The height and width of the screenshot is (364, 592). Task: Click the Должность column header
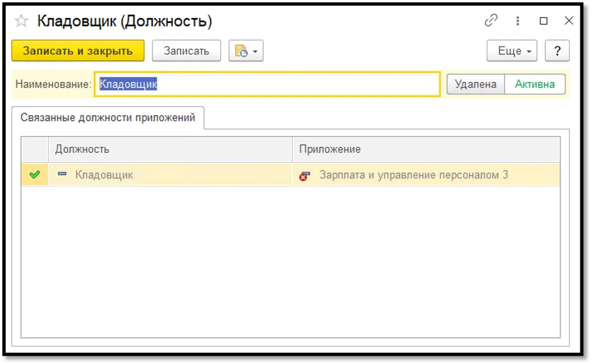pyautogui.click(x=80, y=149)
